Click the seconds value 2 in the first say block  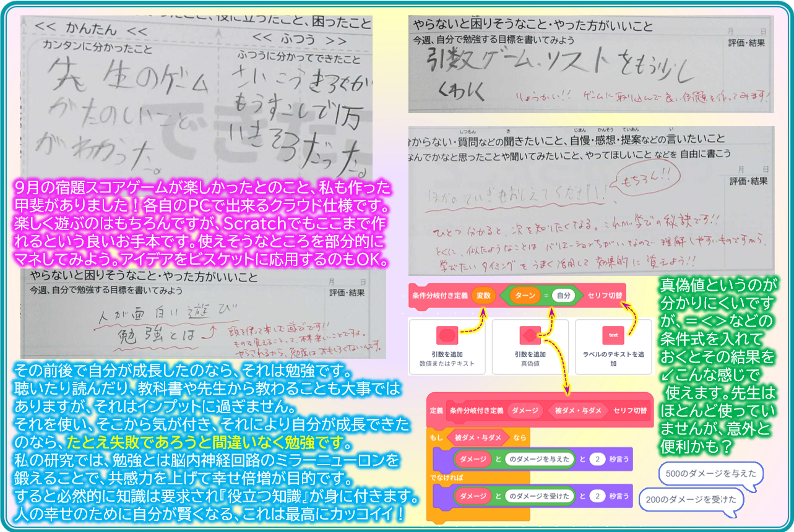[598, 459]
